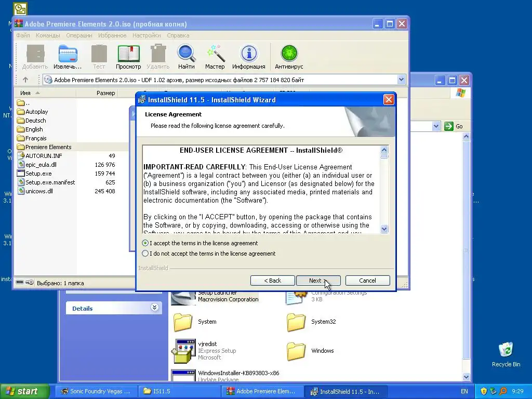Click the Windows Start button
The image size is (532, 399).
coord(24,391)
